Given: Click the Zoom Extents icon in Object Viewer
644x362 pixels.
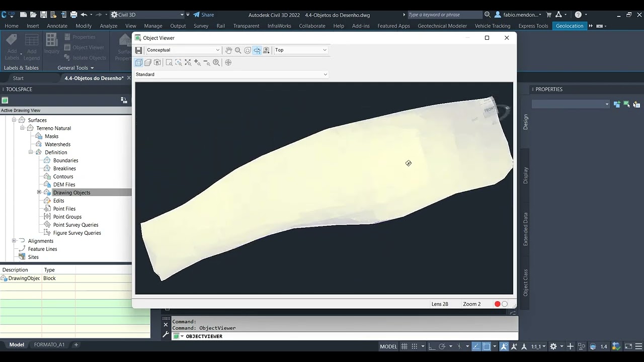Looking at the screenshot, I should 188,63.
